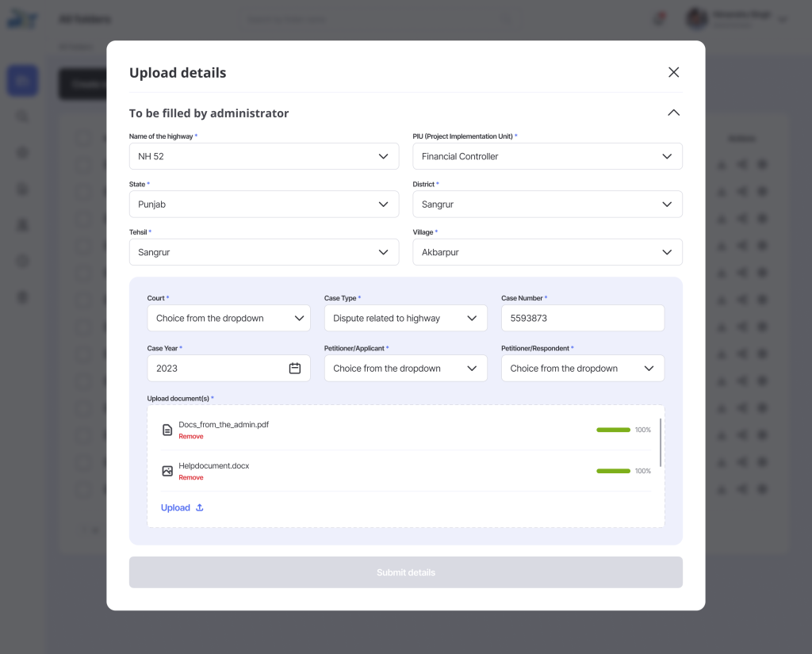Click the upload arrow icon beside Upload
Viewport: 812px width, 654px height.
click(x=200, y=507)
